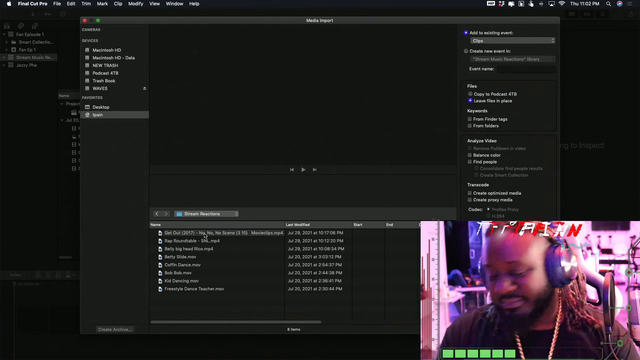Select the Get Out (2017) clip file
The image size is (640, 360).
pyautogui.click(x=220, y=233)
